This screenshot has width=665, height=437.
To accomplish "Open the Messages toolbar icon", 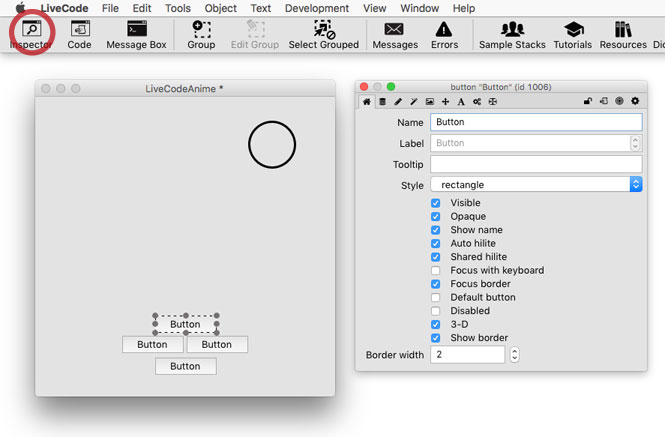I will coord(395,34).
